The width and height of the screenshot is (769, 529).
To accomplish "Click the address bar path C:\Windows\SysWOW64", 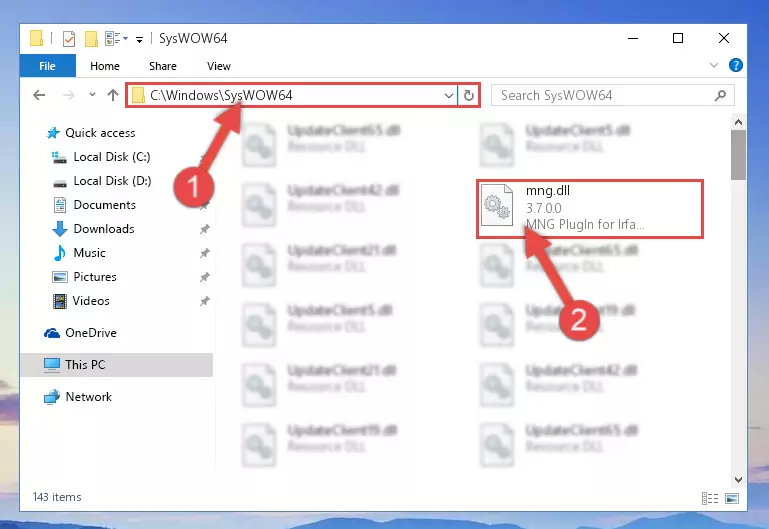I will click(221, 95).
